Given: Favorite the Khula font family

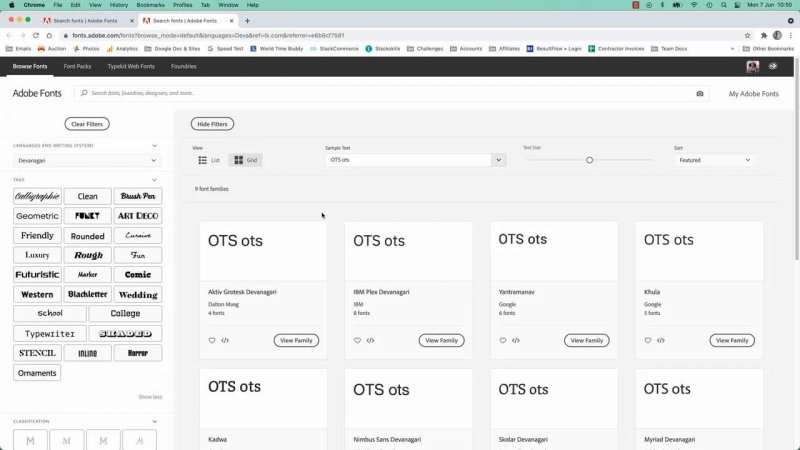Looking at the screenshot, I should [647, 340].
